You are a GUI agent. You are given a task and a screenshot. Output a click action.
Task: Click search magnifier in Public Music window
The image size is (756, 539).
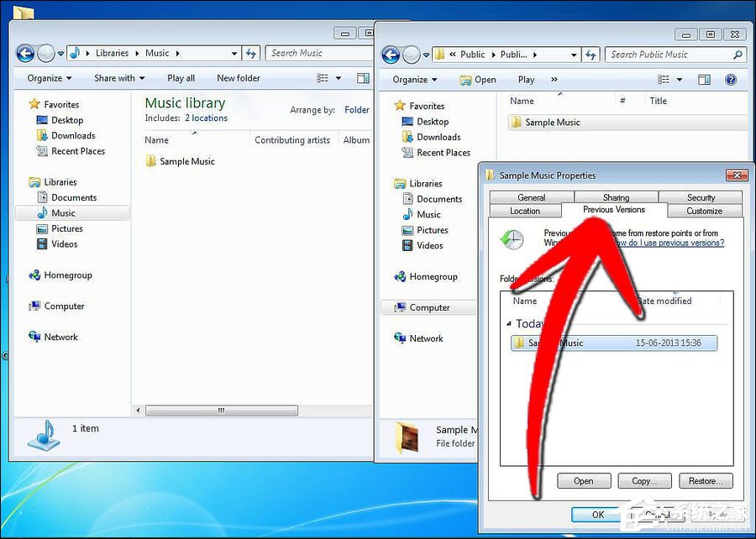coord(738,55)
